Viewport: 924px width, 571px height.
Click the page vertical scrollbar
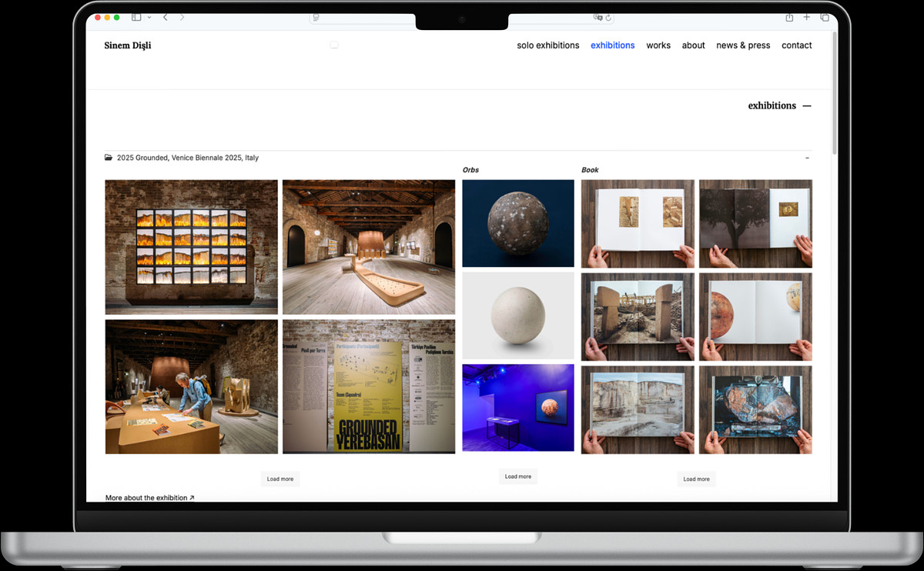pyautogui.click(x=834, y=115)
